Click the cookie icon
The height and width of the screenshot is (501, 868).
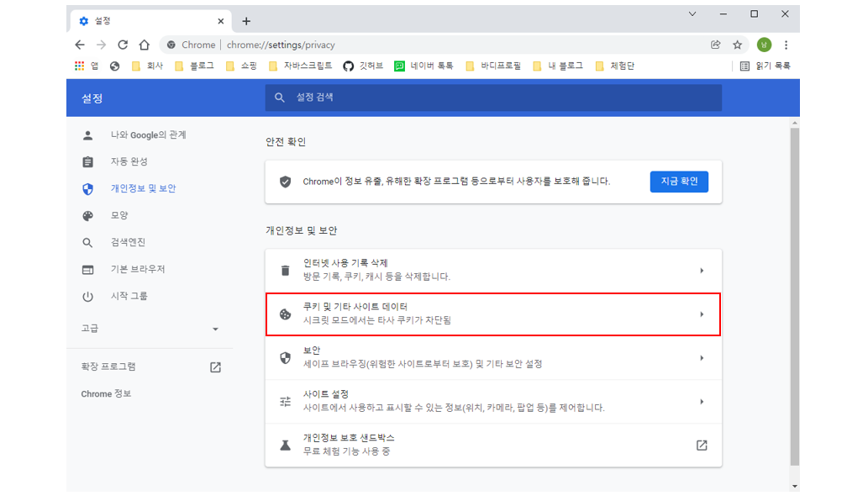pos(285,314)
